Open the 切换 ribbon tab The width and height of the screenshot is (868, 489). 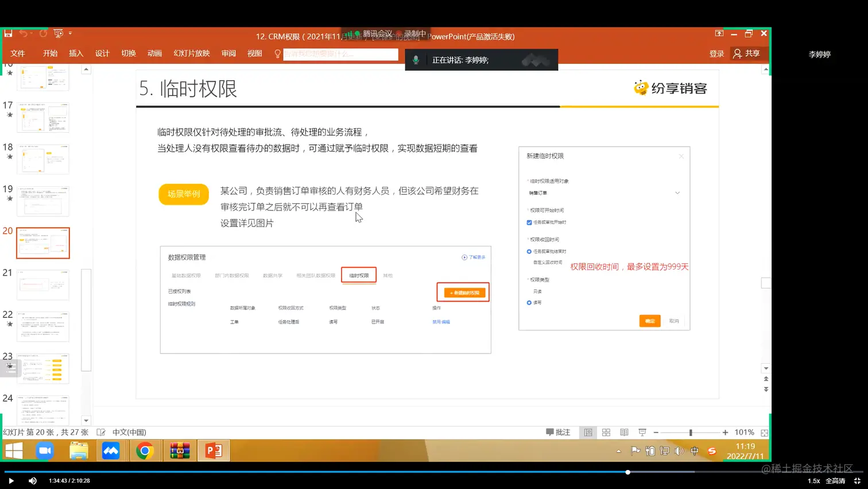point(129,53)
